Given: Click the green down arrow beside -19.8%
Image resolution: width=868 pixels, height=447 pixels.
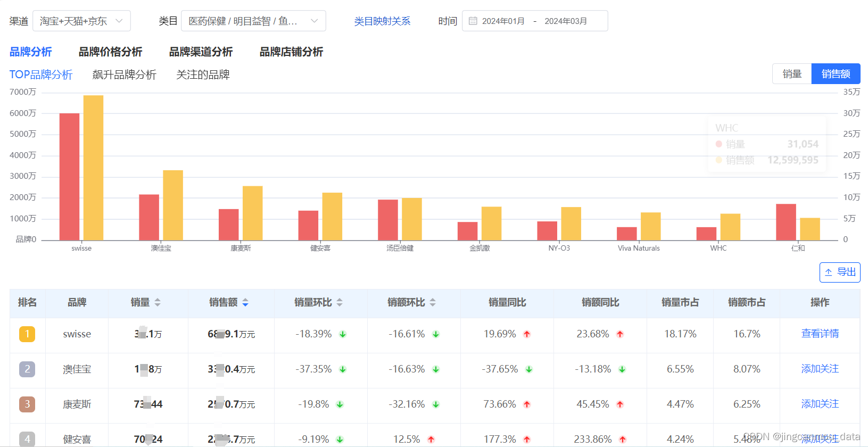Looking at the screenshot, I should [340, 404].
